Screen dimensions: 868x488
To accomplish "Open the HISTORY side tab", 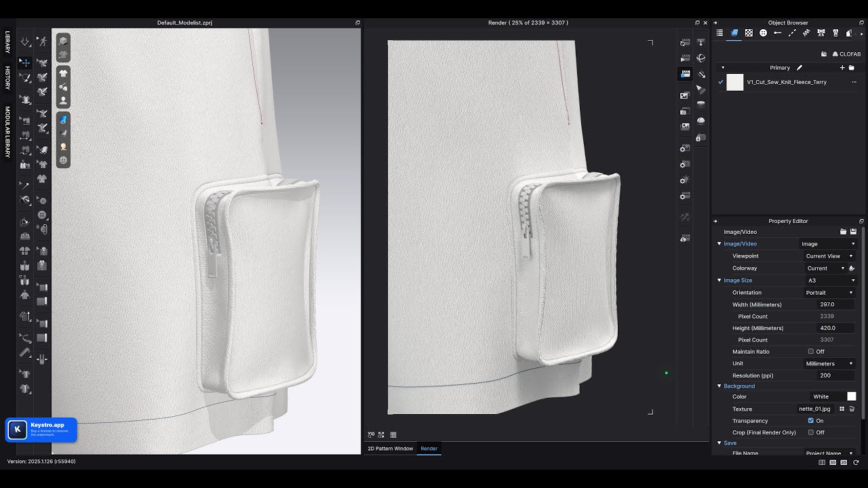I will pyautogui.click(x=7, y=78).
